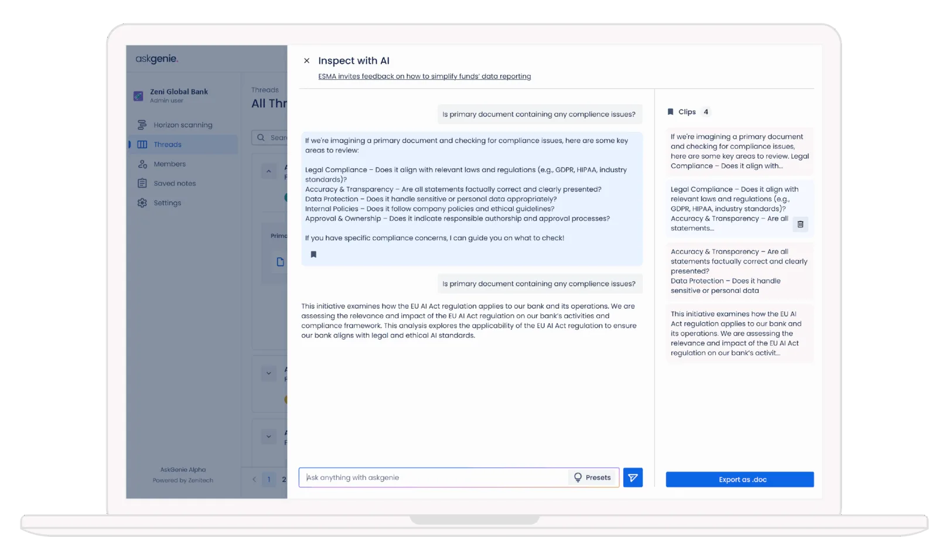
Task: Expand the second thread with down chevron
Action: click(x=268, y=373)
